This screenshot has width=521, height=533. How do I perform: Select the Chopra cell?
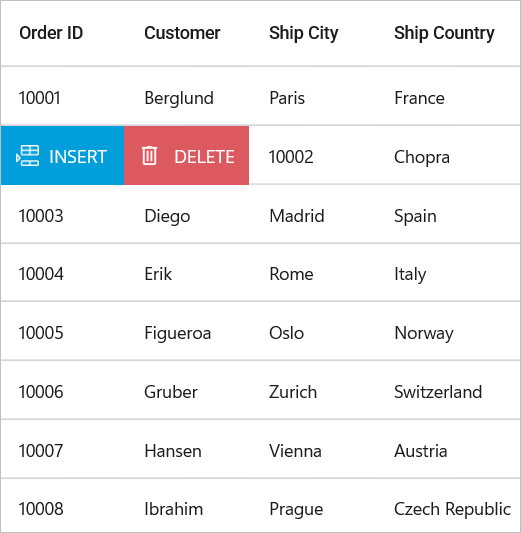447,156
